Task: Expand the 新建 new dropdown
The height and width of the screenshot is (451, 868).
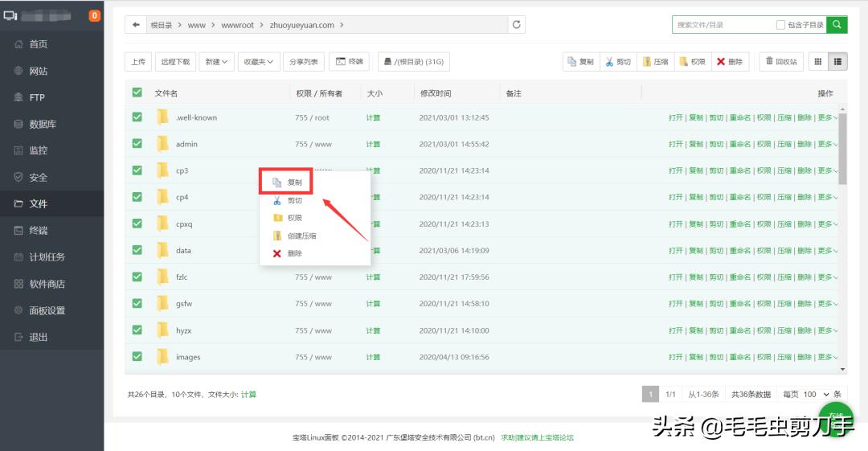Action: [216, 61]
